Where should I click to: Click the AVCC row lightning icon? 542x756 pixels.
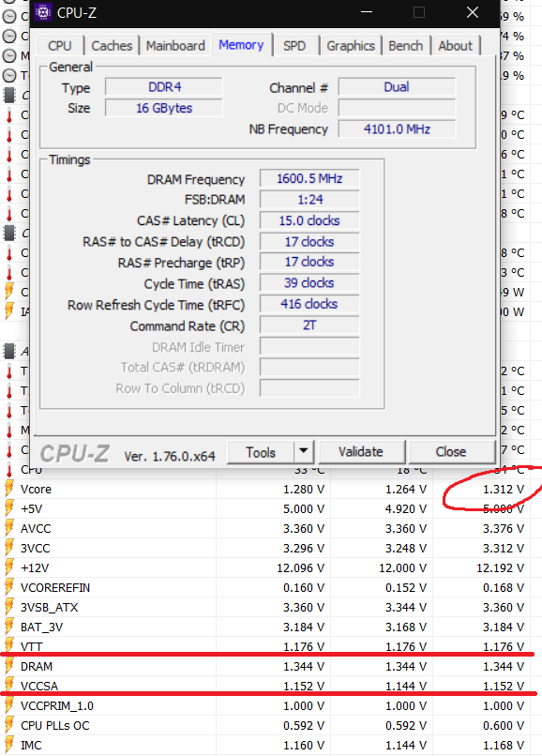pyautogui.click(x=9, y=528)
